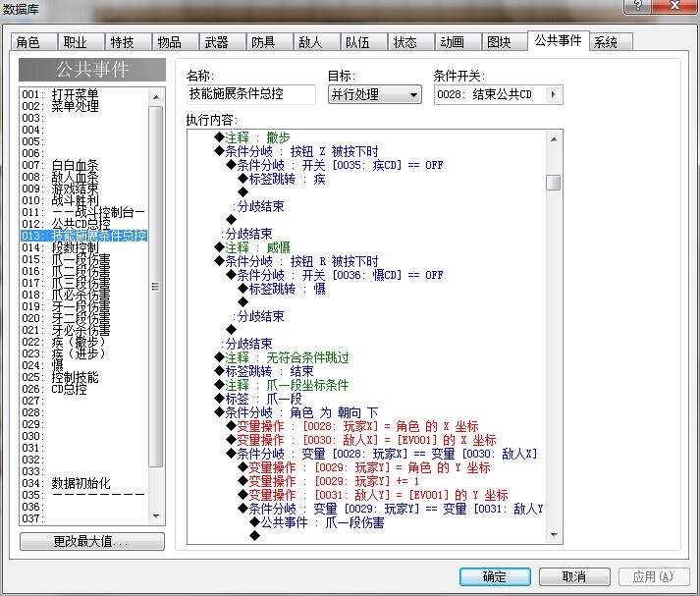Select 变量操作 [0029: 玩家Y] += 1 line
Viewport: 700px width, 596px height.
tap(329, 481)
